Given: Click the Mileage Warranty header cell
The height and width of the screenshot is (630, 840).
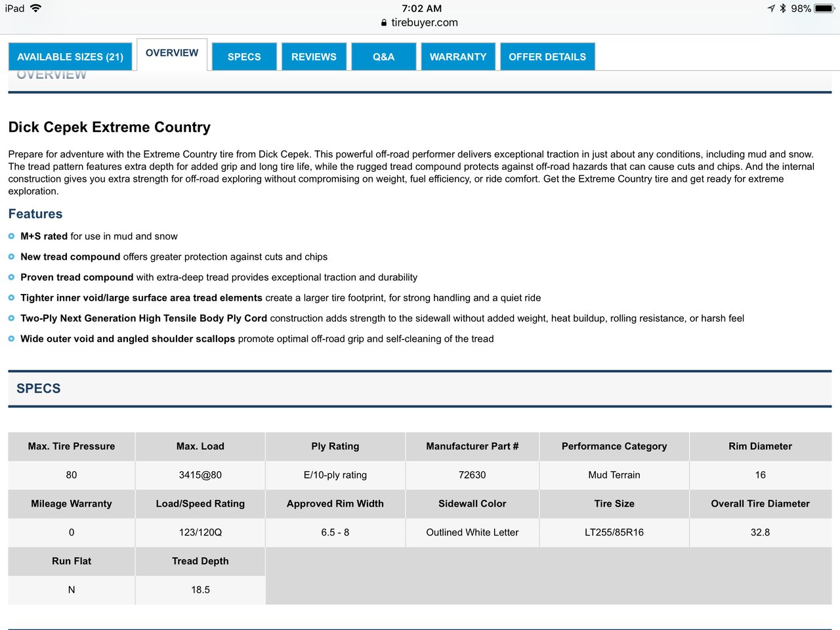Looking at the screenshot, I should click(72, 504).
